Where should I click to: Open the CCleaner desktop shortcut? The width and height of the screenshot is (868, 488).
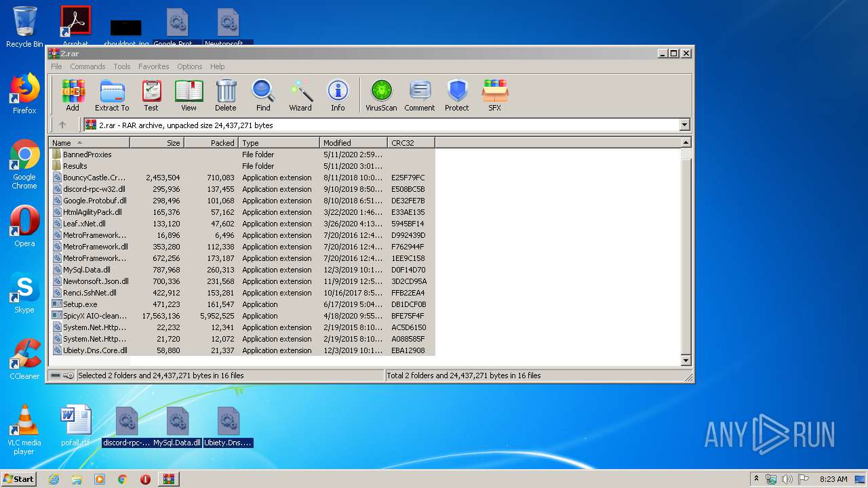24,359
